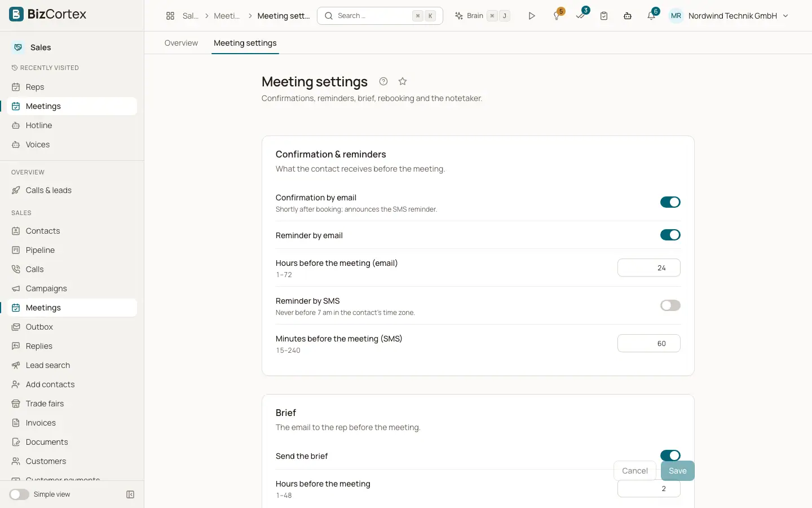Image resolution: width=812 pixels, height=508 pixels.
Task: Open the robot assistant icon in toolbar
Action: coord(628,16)
